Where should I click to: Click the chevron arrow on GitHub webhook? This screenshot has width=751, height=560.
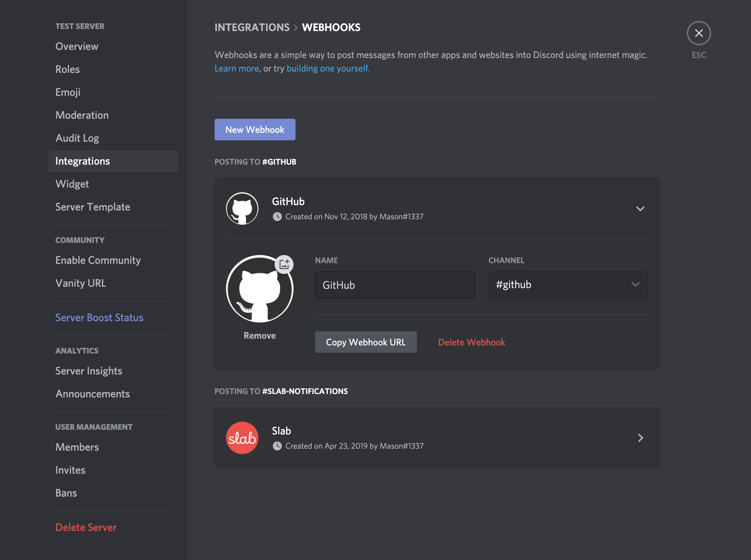(640, 208)
